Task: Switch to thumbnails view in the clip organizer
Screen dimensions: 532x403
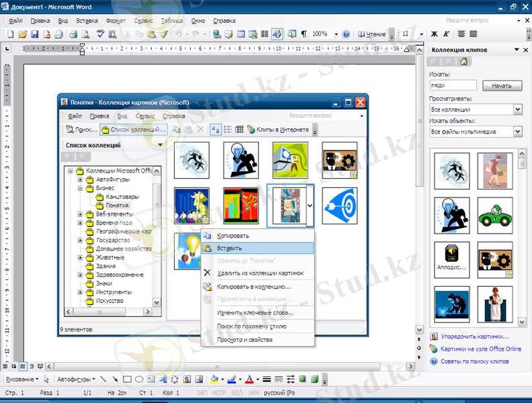Action: tap(216, 130)
